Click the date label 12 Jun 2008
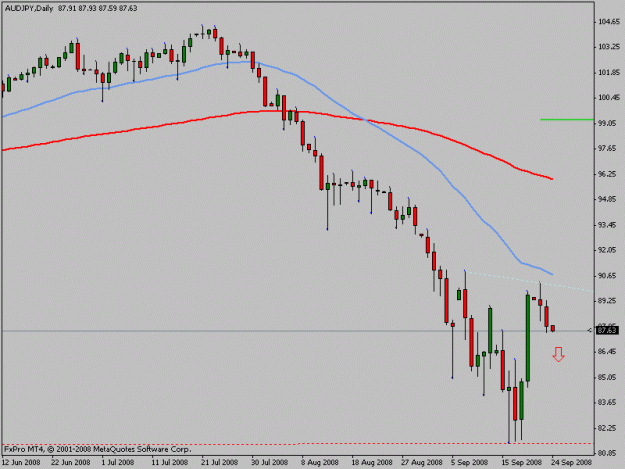The image size is (625, 469). pos(21,463)
